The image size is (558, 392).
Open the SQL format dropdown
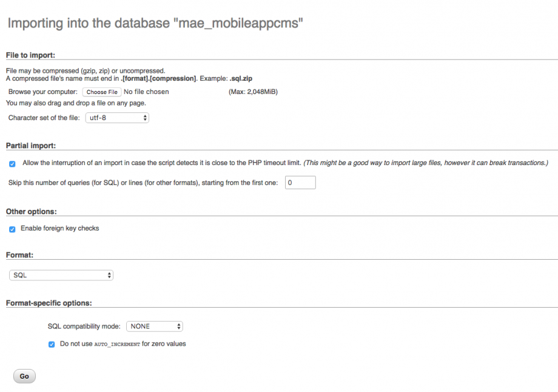click(61, 275)
